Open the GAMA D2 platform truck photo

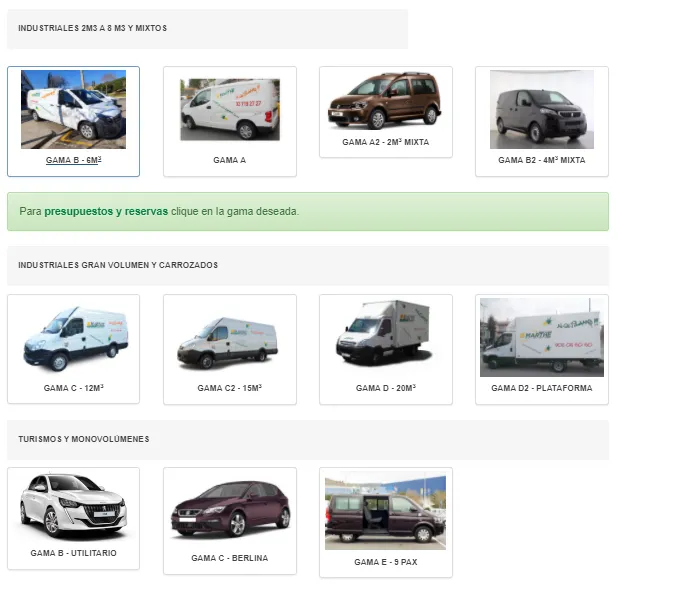tap(542, 337)
